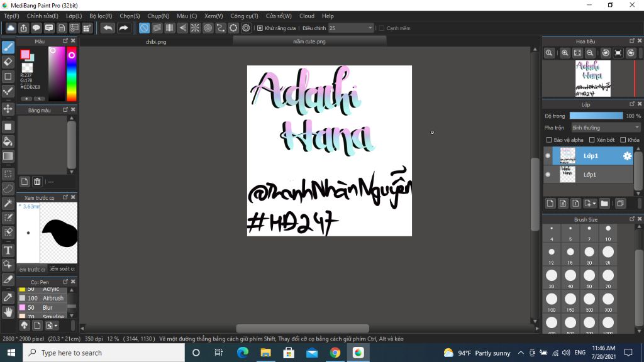Switch to the chibi.png tab
This screenshot has width=644, height=362.
click(x=156, y=41)
